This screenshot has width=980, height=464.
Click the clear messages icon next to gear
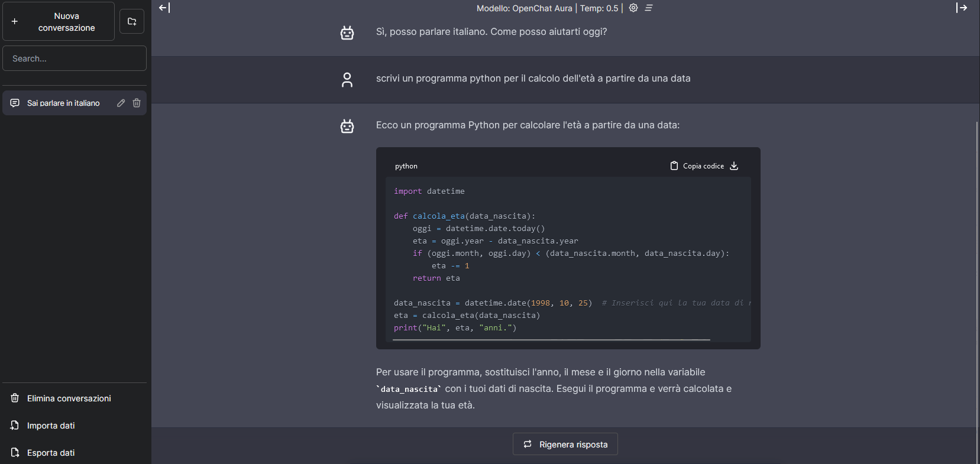(649, 8)
